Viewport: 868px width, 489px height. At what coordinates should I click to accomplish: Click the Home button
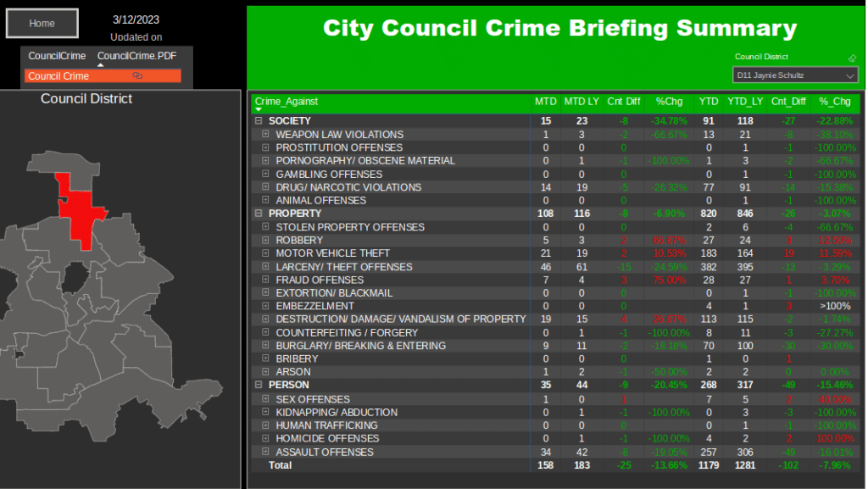[42, 24]
